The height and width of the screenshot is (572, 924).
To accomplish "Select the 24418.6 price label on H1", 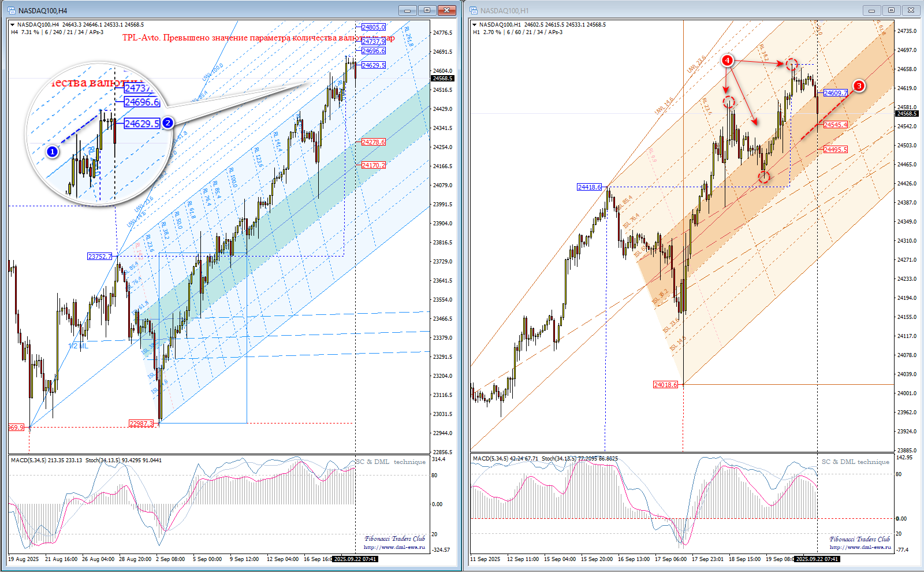I will pyautogui.click(x=589, y=187).
